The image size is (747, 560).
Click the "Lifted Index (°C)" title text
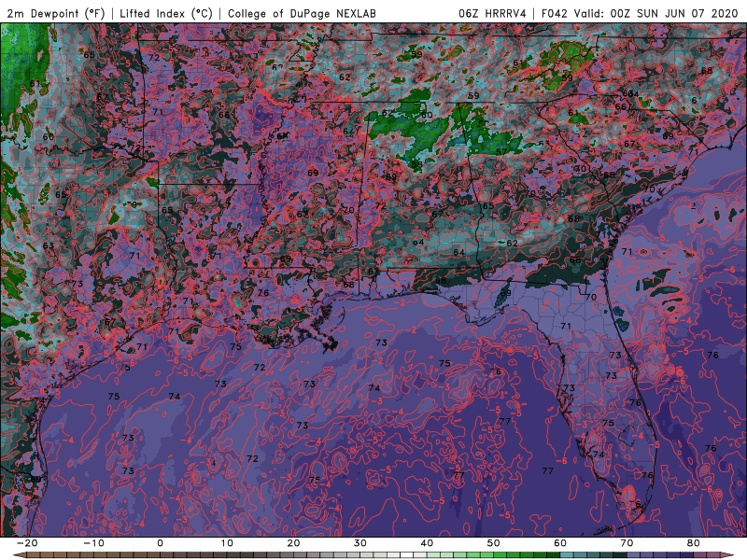coord(166,13)
